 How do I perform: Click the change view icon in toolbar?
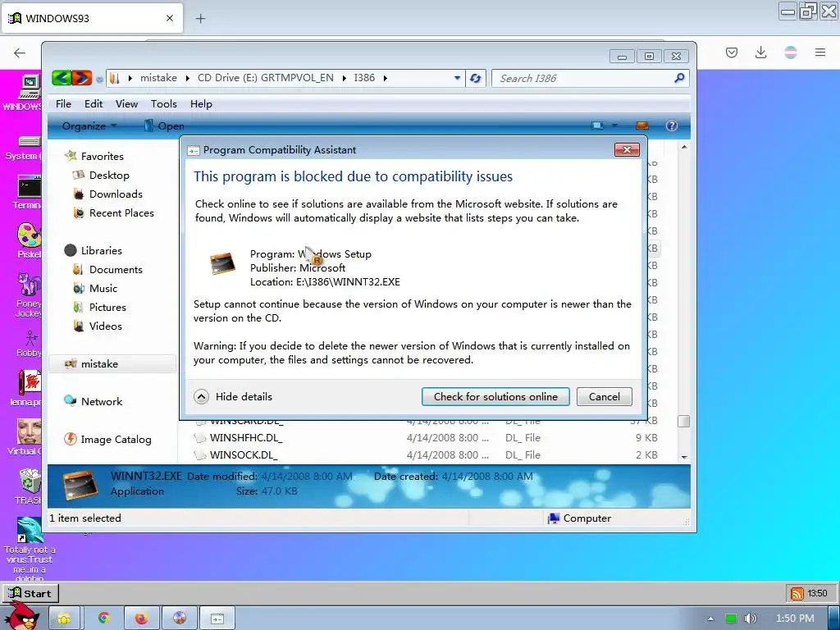597,126
